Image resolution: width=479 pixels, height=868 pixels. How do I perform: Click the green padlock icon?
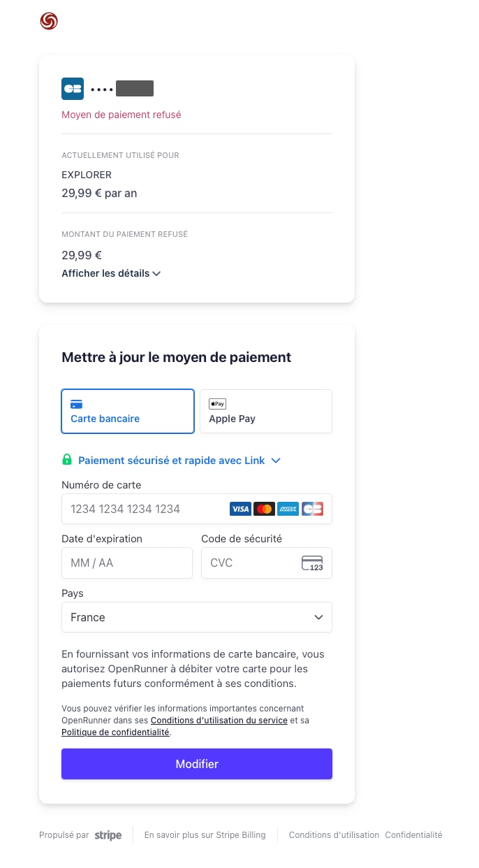[67, 460]
